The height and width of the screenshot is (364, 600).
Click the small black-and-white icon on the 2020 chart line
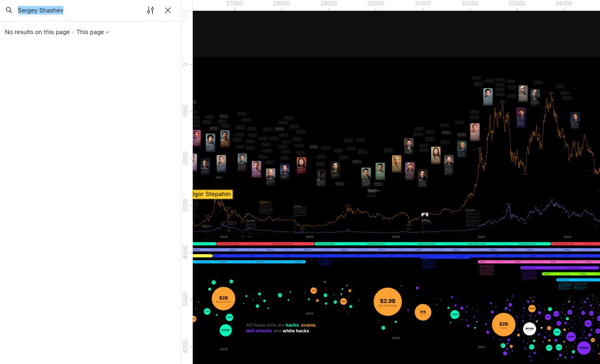tap(425, 215)
